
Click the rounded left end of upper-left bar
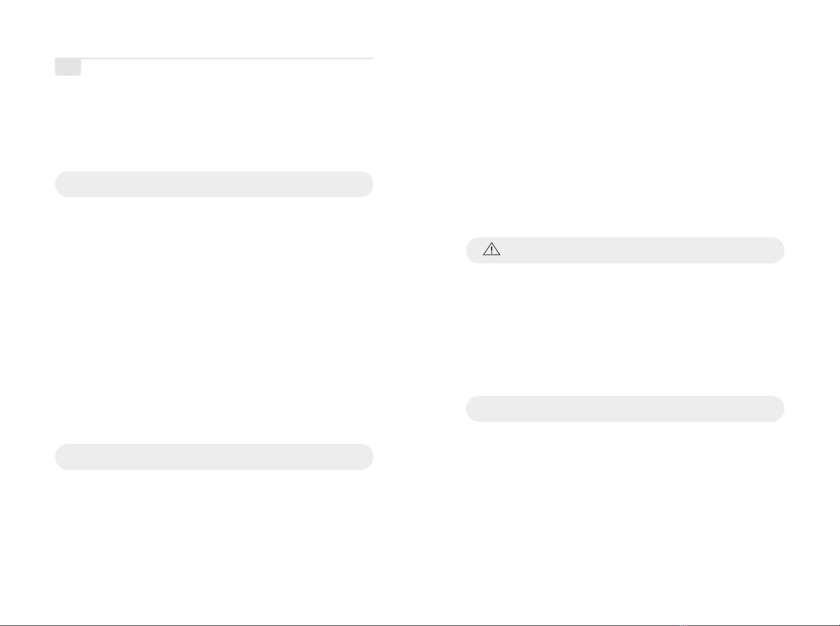[x=63, y=184]
